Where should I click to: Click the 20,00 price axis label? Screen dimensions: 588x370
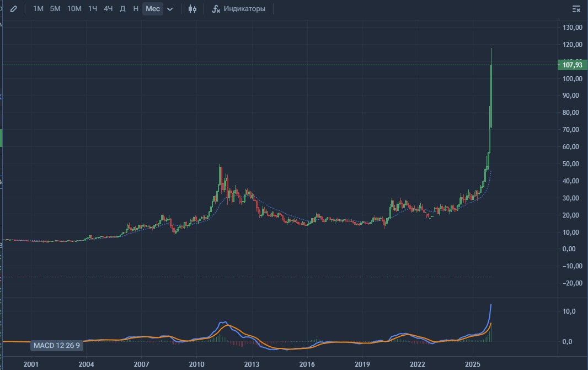[x=570, y=215]
